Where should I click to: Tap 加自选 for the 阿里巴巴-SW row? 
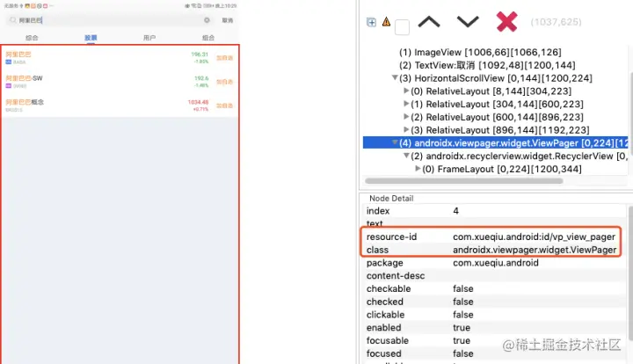[224, 82]
